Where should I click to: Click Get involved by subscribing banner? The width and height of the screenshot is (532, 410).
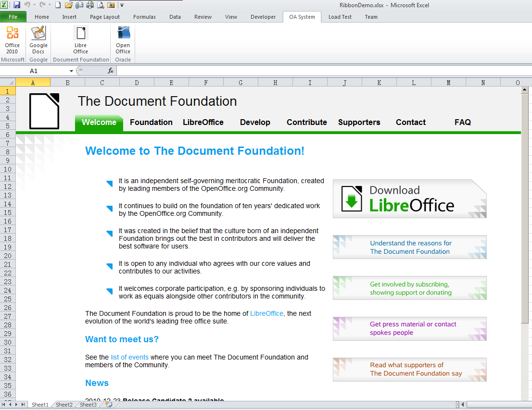tap(409, 288)
